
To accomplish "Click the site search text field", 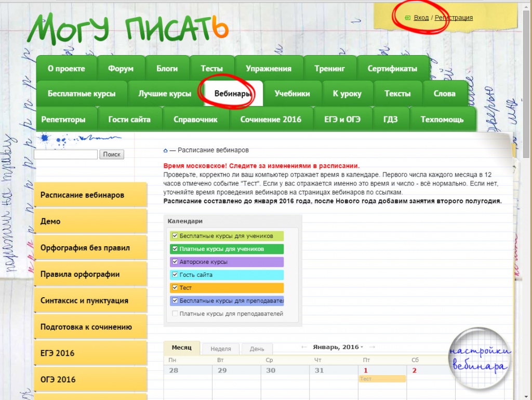I will (x=65, y=154).
